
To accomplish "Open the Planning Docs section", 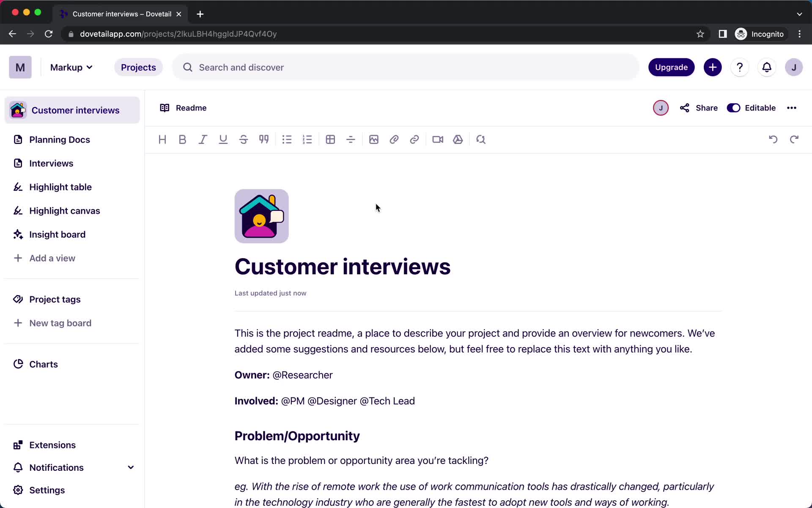I will coord(60,139).
